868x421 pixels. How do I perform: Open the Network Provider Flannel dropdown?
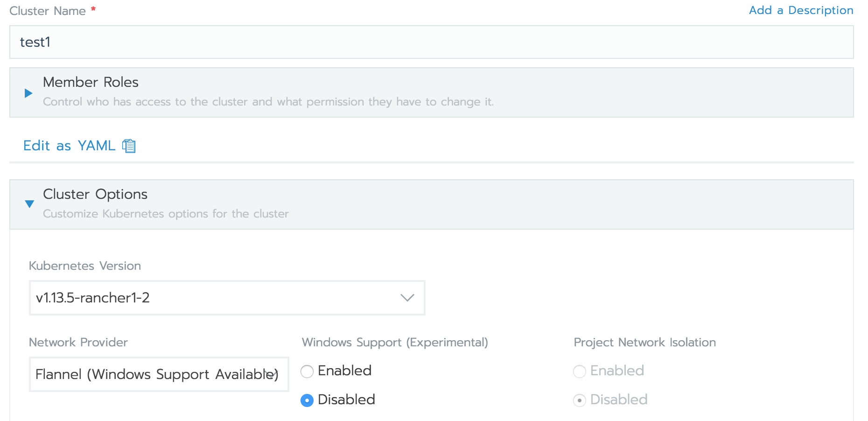tap(159, 374)
